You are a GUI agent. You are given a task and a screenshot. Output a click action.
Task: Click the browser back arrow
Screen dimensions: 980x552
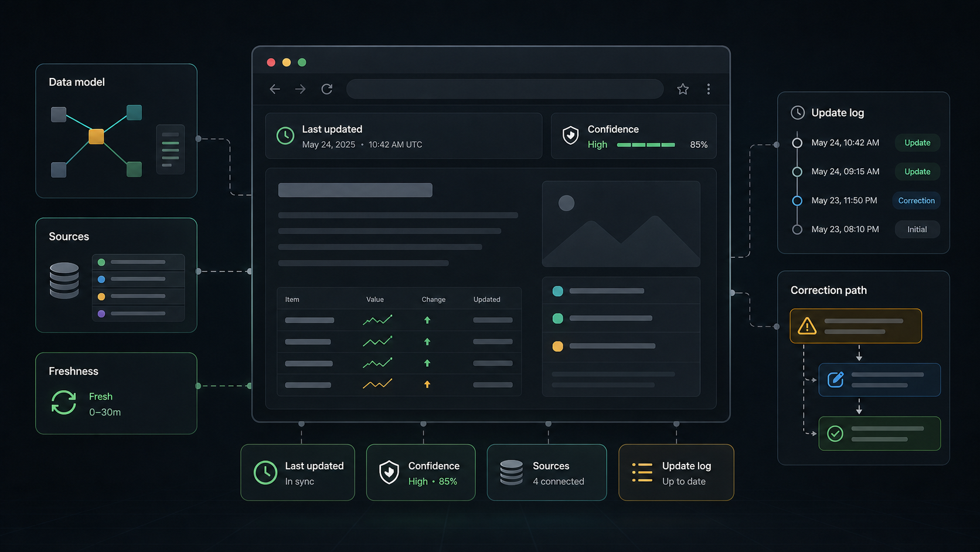[x=274, y=89]
